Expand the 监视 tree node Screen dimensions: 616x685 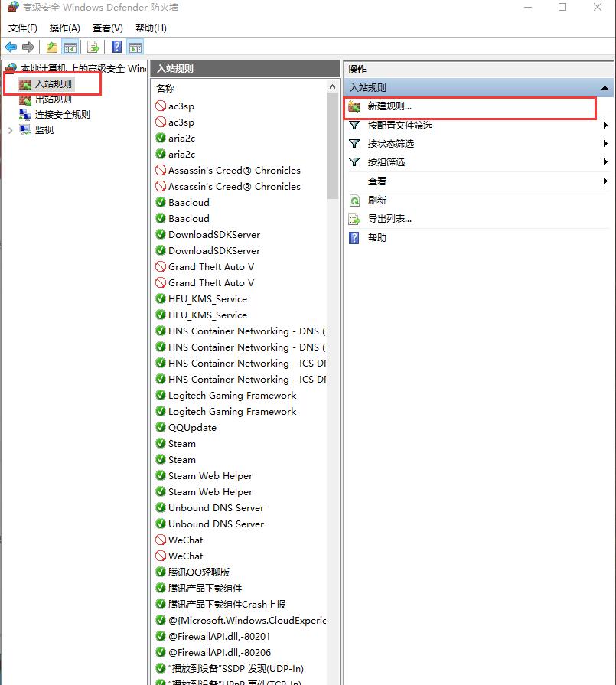tap(11, 130)
